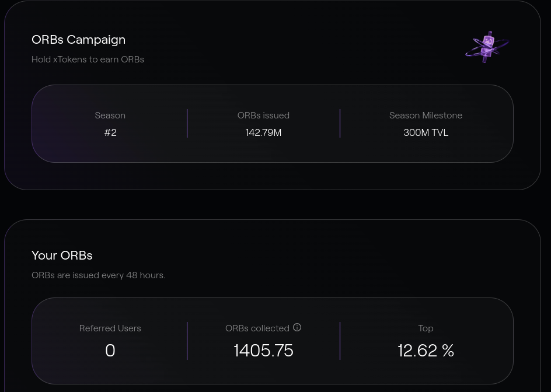The height and width of the screenshot is (392, 551).
Task: Select the 142.79M issued value
Action: (264, 132)
